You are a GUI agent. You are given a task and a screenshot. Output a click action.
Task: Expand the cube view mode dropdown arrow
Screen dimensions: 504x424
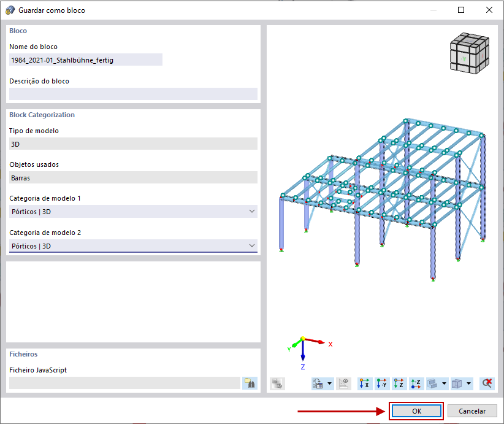(468, 384)
